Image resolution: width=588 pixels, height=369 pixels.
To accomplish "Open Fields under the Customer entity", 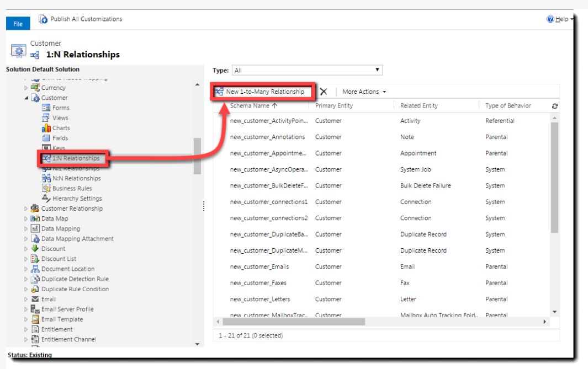I will (x=60, y=138).
